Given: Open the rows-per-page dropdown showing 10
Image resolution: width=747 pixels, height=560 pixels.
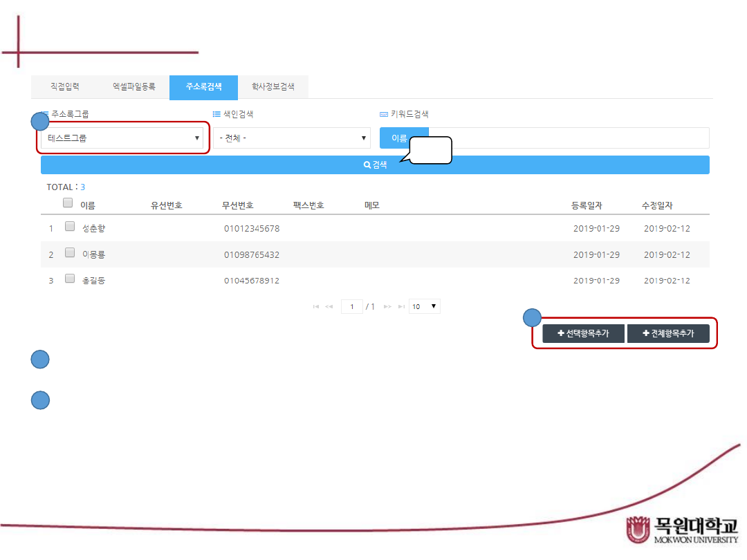Looking at the screenshot, I should click(x=424, y=306).
